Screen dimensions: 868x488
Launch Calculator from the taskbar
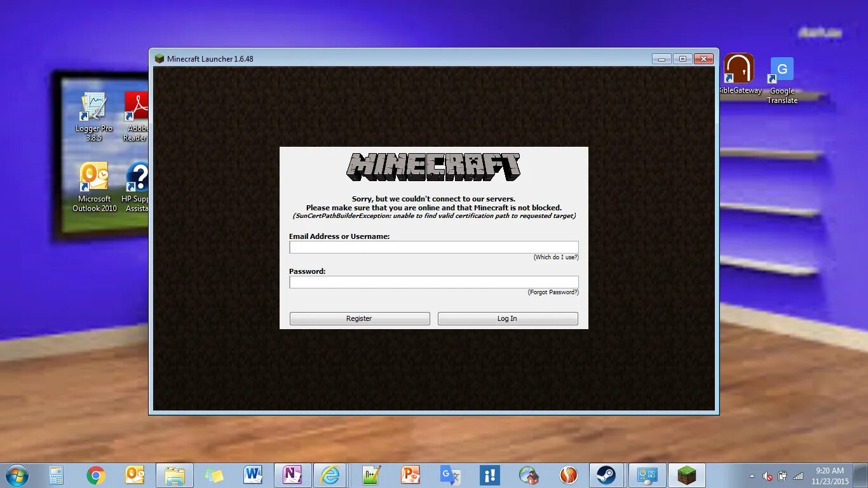coord(56,475)
